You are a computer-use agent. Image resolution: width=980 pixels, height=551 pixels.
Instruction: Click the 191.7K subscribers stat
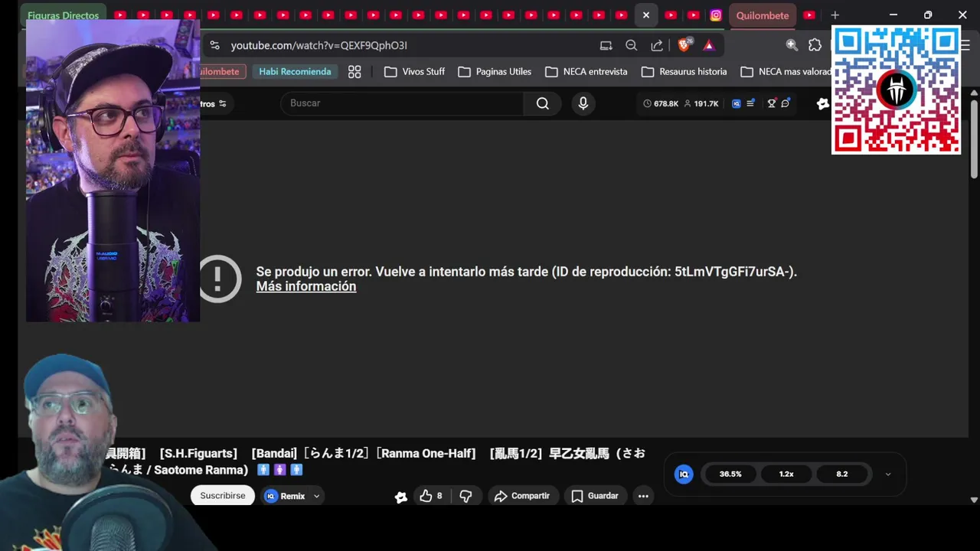click(x=701, y=103)
